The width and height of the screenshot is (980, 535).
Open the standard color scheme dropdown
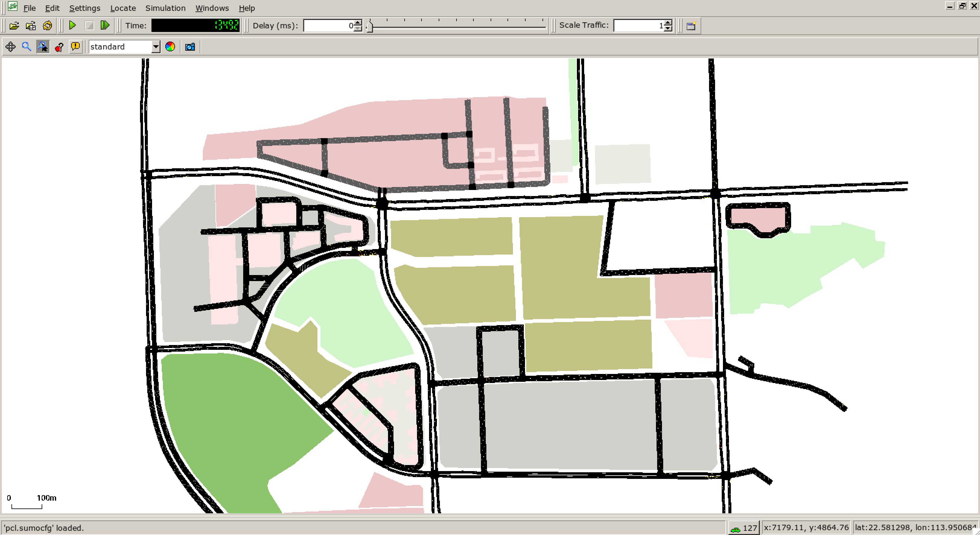click(155, 47)
